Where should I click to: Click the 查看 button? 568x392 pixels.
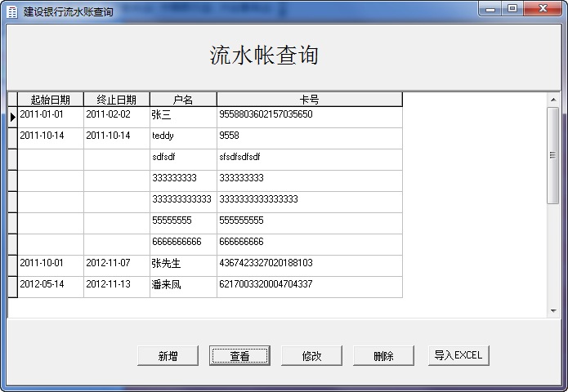(239, 355)
